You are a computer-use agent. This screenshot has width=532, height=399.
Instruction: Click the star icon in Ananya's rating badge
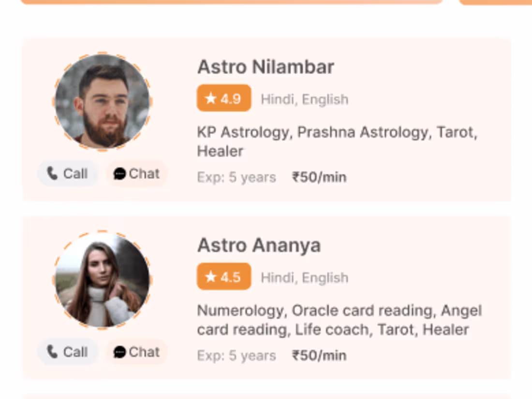tap(210, 276)
